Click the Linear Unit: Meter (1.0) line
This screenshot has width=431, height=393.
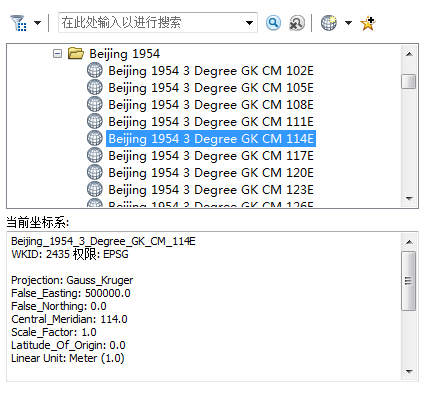tap(68, 358)
